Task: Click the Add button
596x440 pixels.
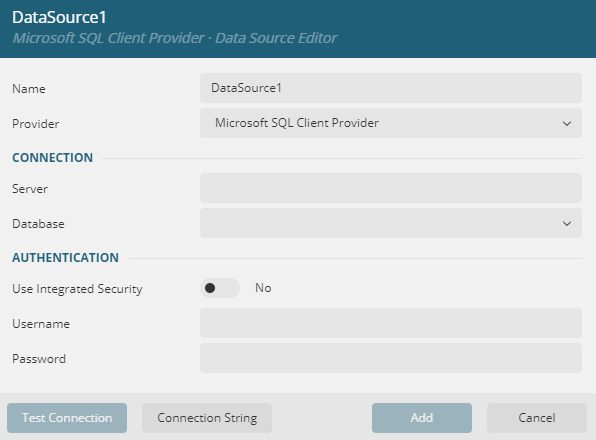Action: (x=422, y=418)
